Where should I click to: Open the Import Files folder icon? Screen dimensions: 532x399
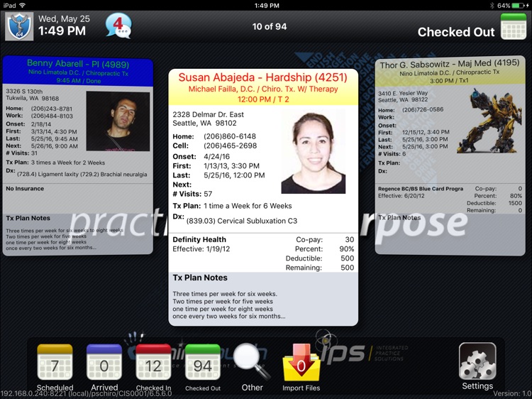tap(301, 362)
